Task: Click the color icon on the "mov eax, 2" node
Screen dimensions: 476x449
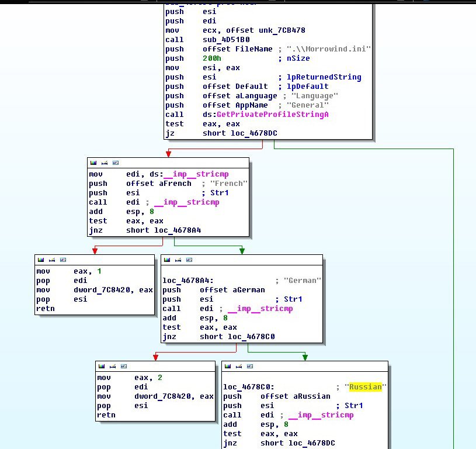Action: click(x=100, y=366)
